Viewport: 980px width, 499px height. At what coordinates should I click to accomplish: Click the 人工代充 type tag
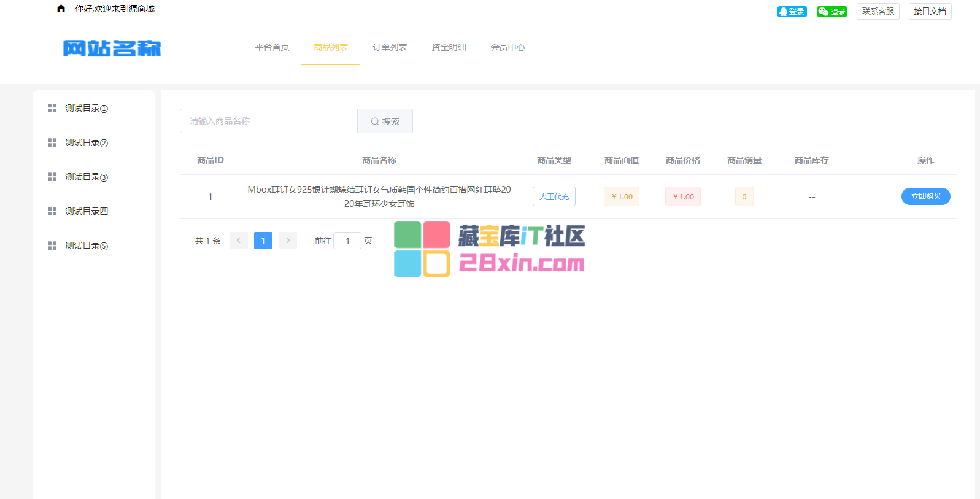click(x=554, y=196)
